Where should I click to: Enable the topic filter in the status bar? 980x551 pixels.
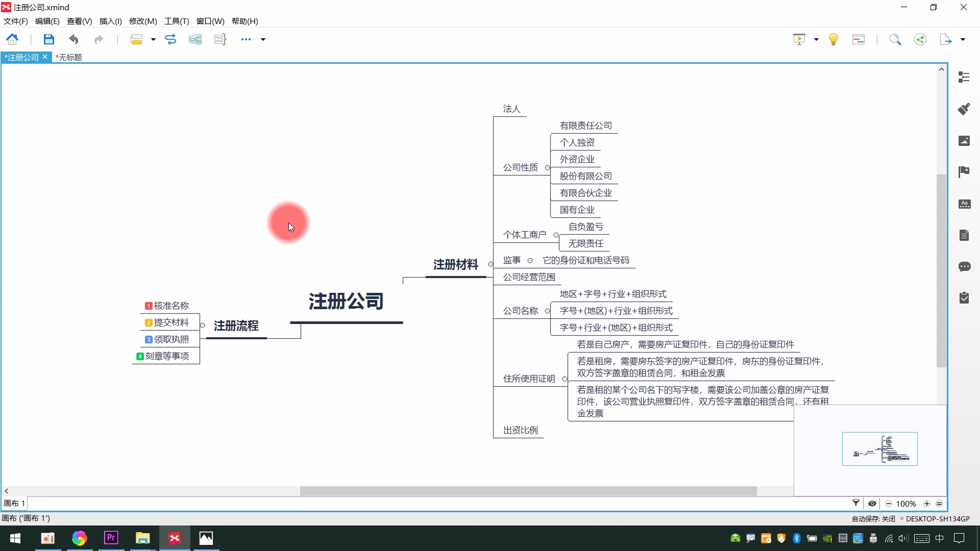[x=856, y=504]
